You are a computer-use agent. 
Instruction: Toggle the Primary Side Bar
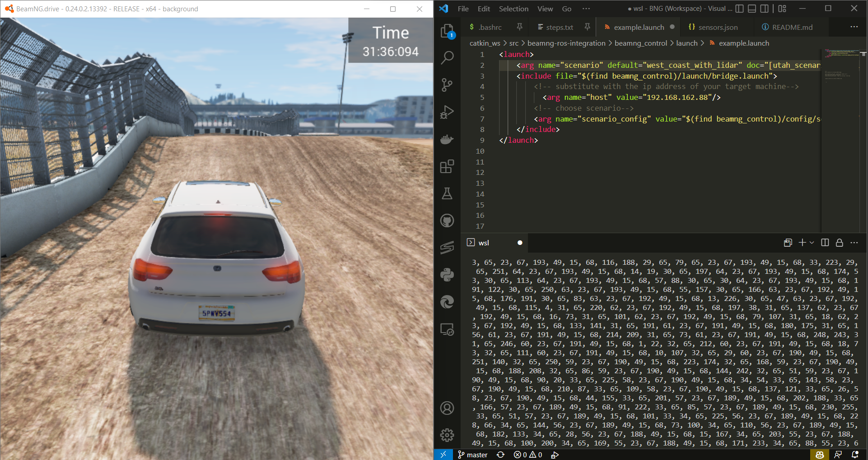tap(740, 9)
